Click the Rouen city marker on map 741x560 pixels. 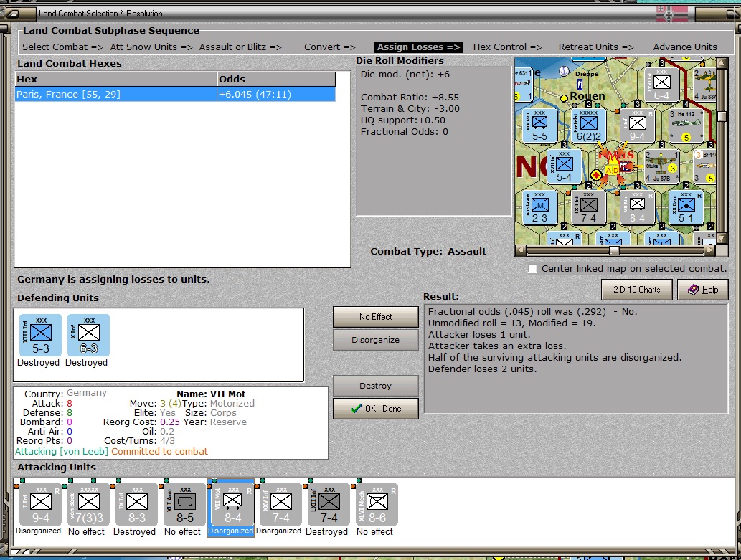click(x=564, y=98)
